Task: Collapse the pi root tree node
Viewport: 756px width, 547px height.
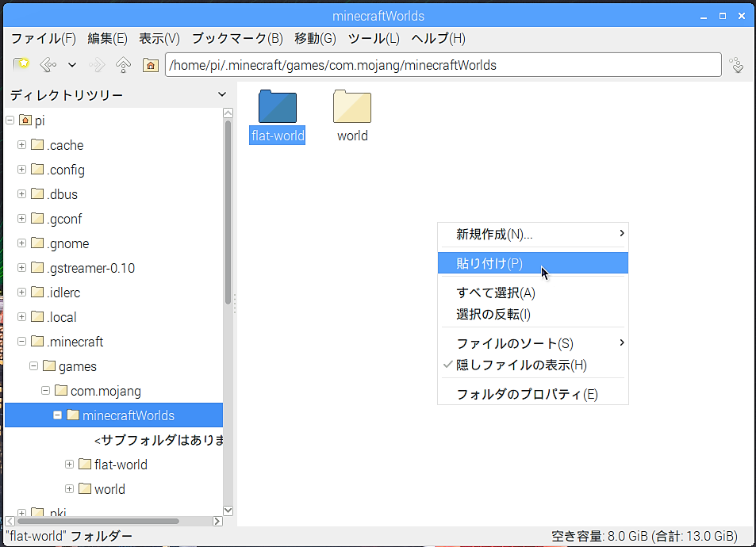Action: pos(10,120)
